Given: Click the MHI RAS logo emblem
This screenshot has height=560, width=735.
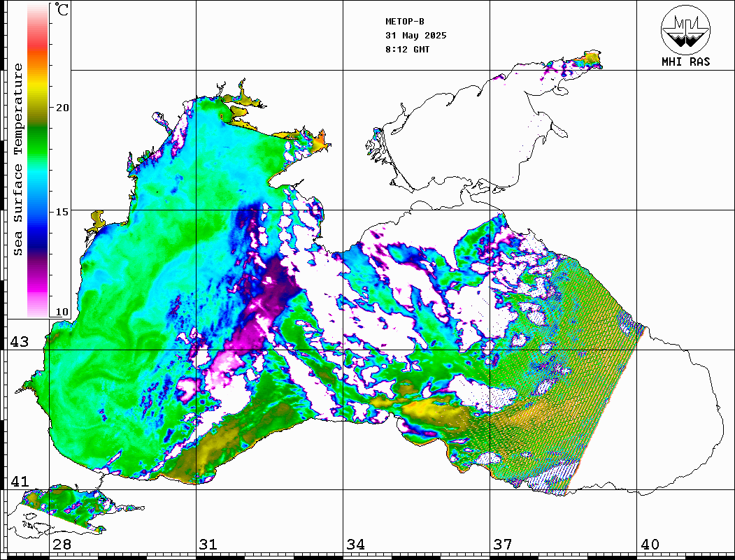Looking at the screenshot, I should pyautogui.click(x=685, y=29).
